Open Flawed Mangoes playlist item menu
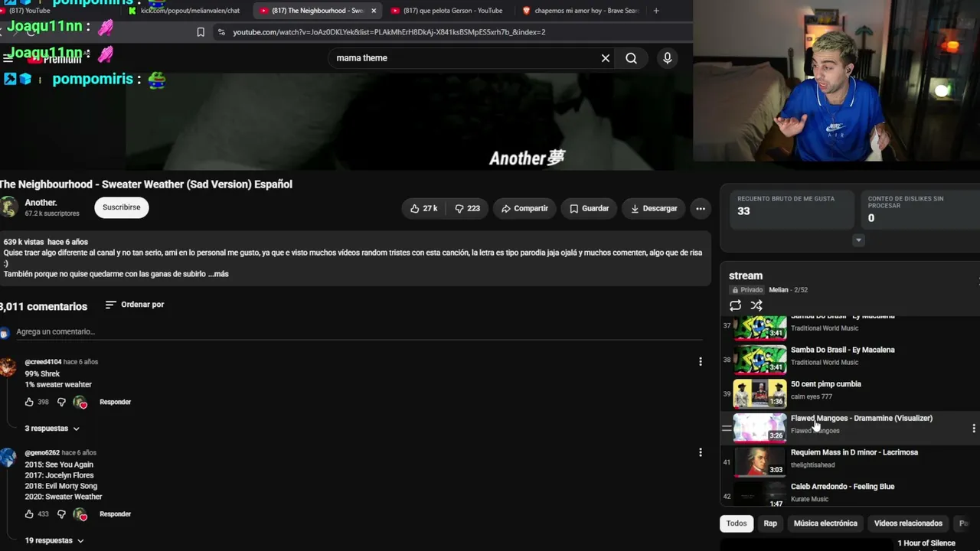Image resolution: width=980 pixels, height=551 pixels. coord(973,429)
